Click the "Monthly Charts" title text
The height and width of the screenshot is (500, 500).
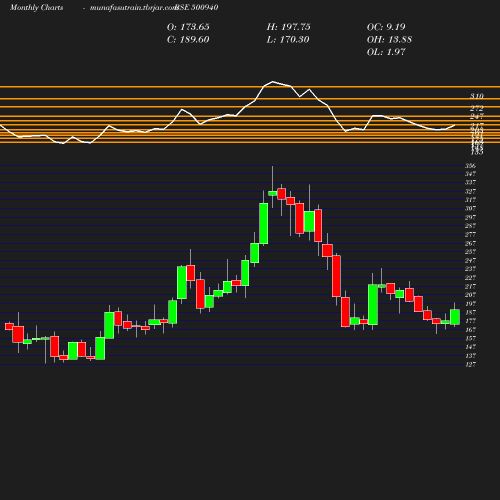[36, 7]
